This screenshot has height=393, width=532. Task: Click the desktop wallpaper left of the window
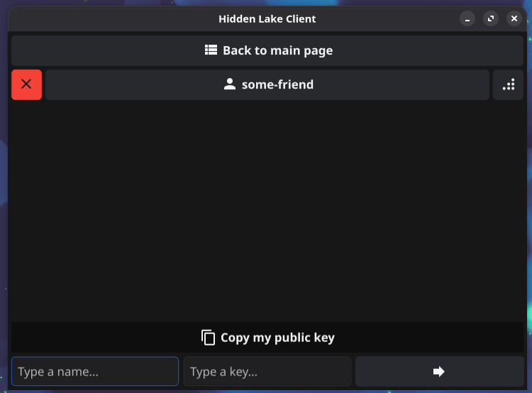coord(3,213)
